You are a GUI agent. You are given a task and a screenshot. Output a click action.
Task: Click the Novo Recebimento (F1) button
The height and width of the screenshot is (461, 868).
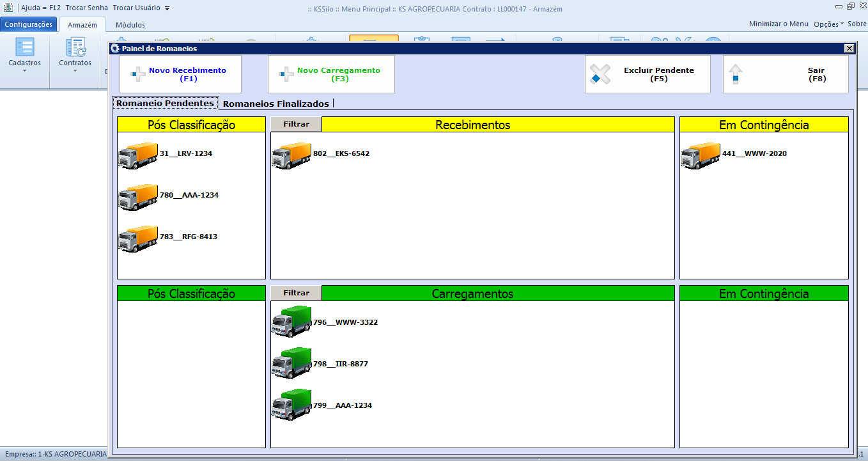[x=180, y=74]
